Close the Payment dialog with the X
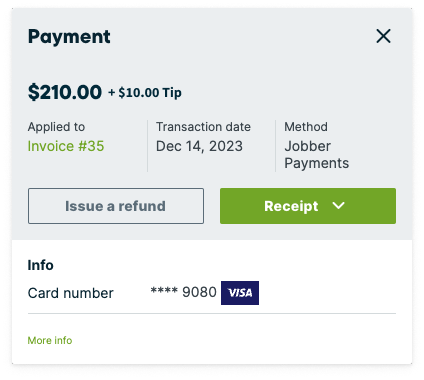The height and width of the screenshot is (380, 424). 383,36
